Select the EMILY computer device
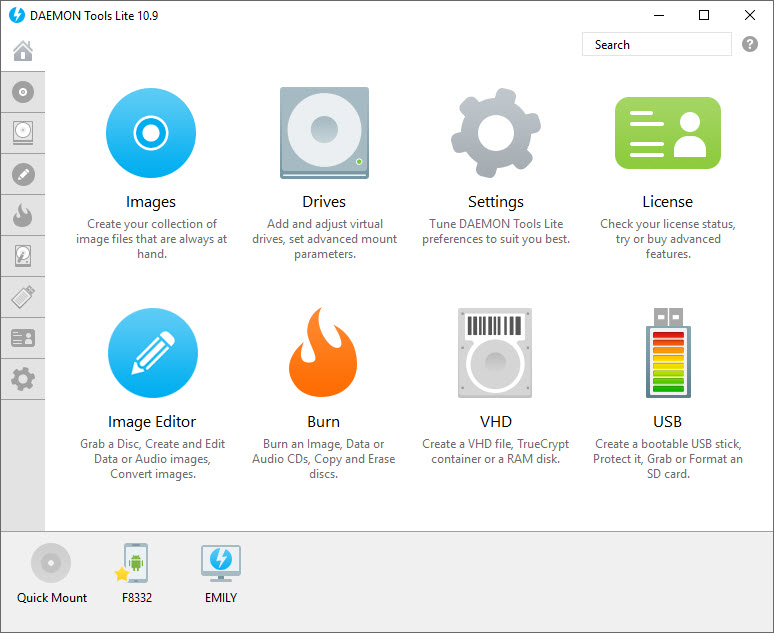Screen dimensions: 774x633 [x=220, y=564]
